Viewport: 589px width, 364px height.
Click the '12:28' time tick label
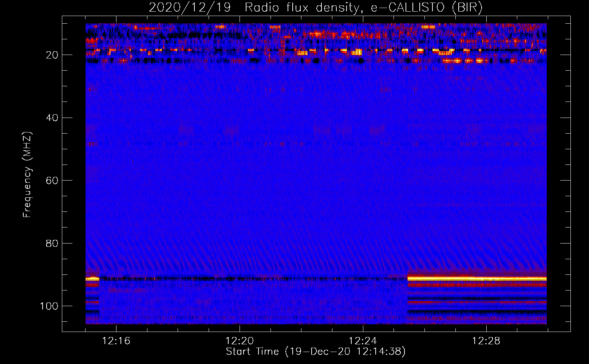point(486,341)
